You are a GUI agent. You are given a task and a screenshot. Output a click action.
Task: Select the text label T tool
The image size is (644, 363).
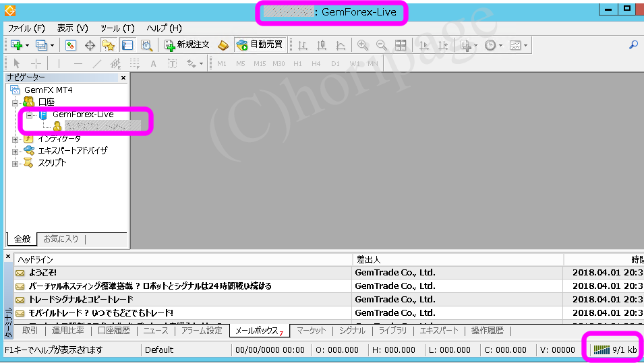[x=172, y=63]
